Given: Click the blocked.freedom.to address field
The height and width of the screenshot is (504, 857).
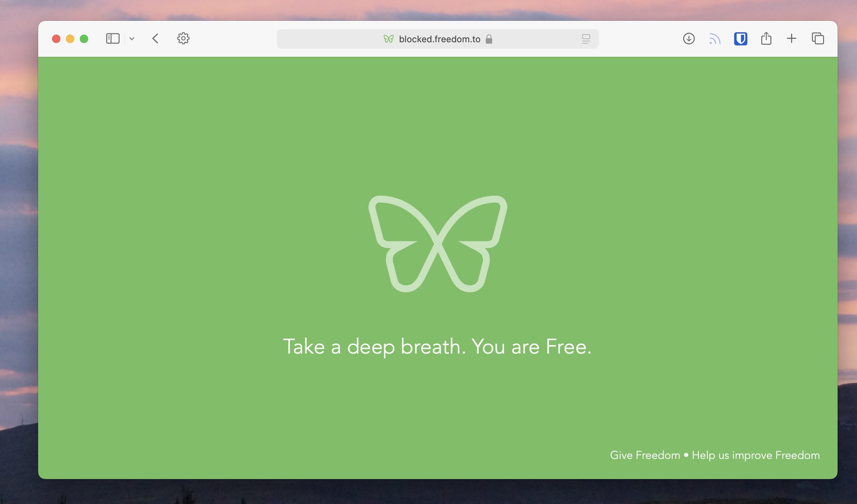Looking at the screenshot, I should coord(439,39).
